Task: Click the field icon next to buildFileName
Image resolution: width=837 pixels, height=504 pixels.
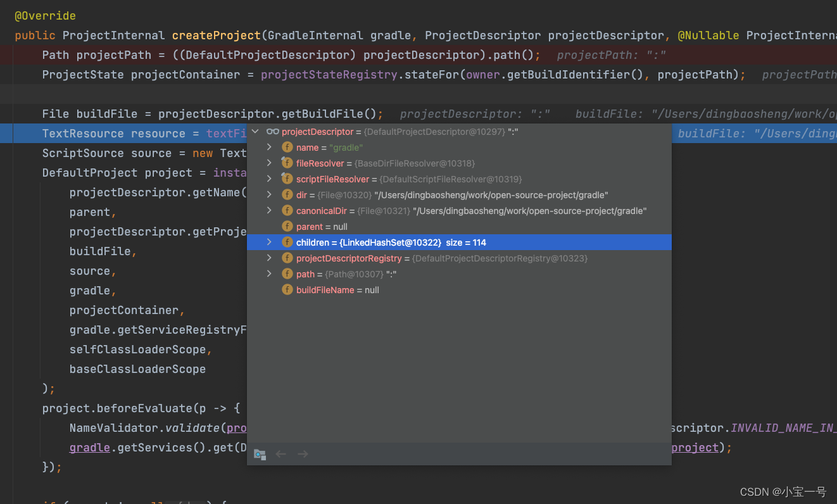Action: click(287, 290)
